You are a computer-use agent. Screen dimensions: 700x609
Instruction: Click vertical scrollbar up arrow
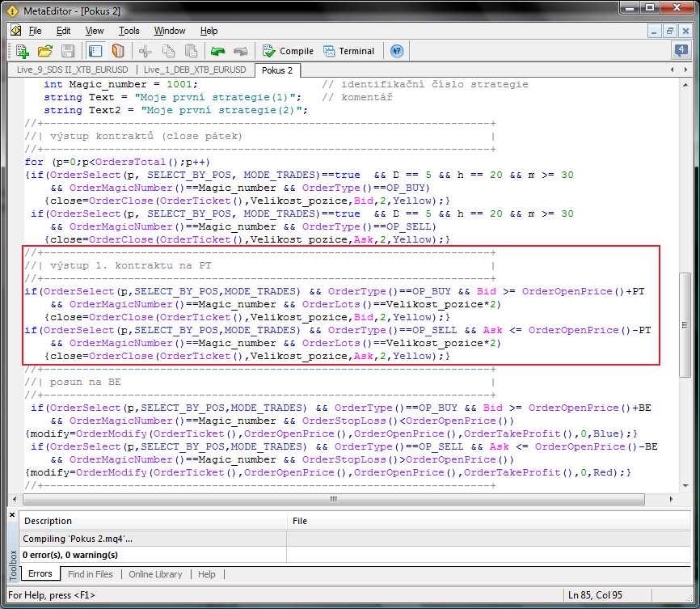685,85
